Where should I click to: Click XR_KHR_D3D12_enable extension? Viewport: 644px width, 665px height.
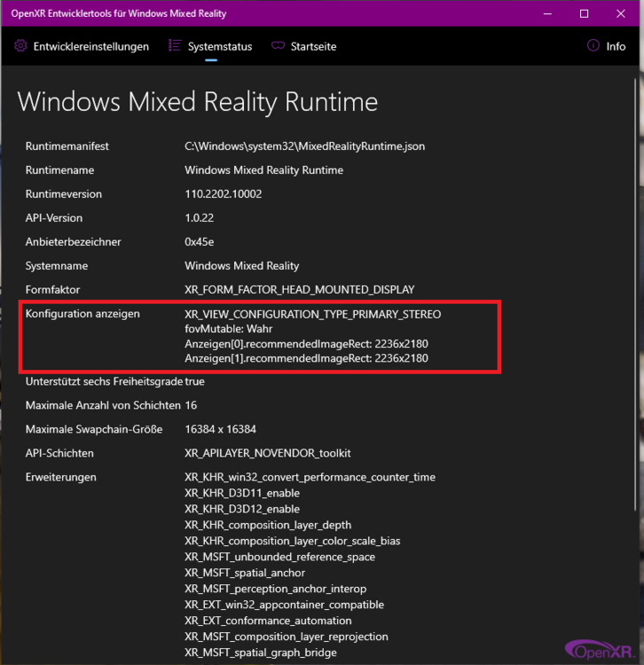pos(242,509)
